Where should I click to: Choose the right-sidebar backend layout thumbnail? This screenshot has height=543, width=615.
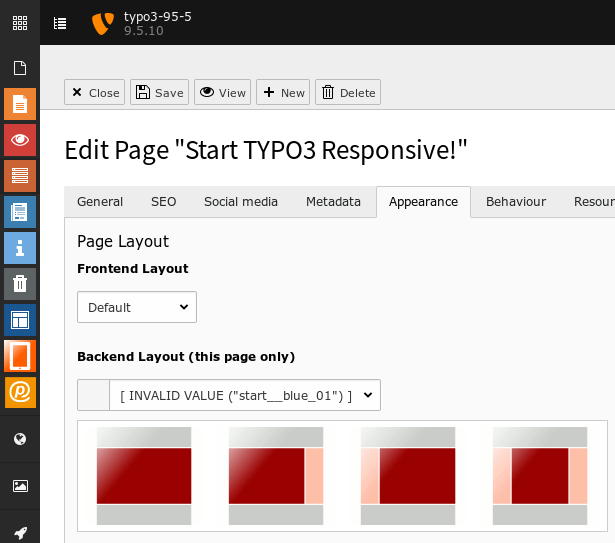[x=276, y=476]
